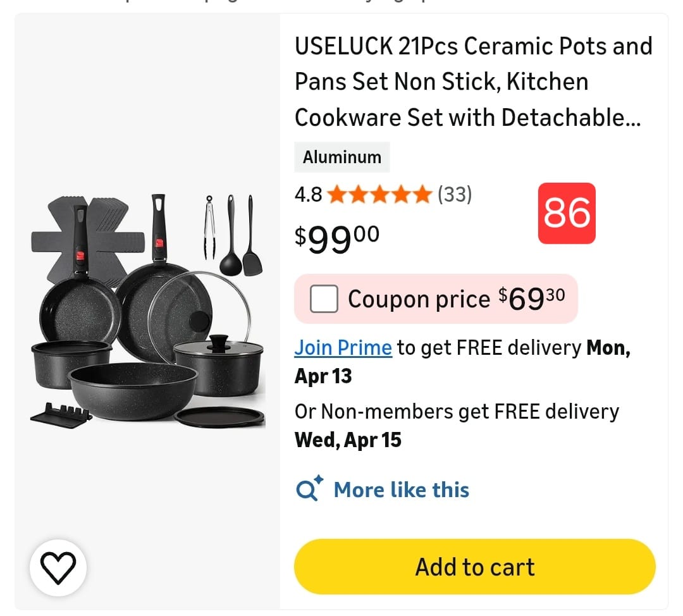The image size is (683, 616).
Task: Open the (33) review count
Action: click(x=455, y=195)
